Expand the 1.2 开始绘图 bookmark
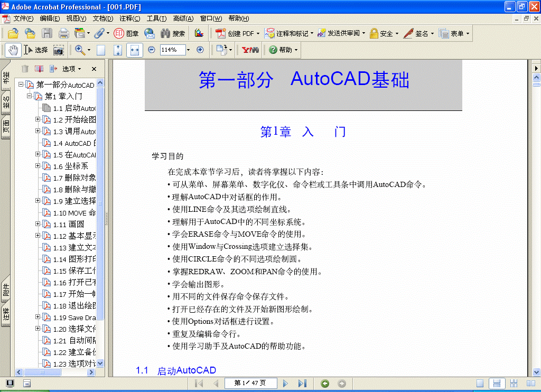This screenshot has height=392, width=541. (x=38, y=119)
